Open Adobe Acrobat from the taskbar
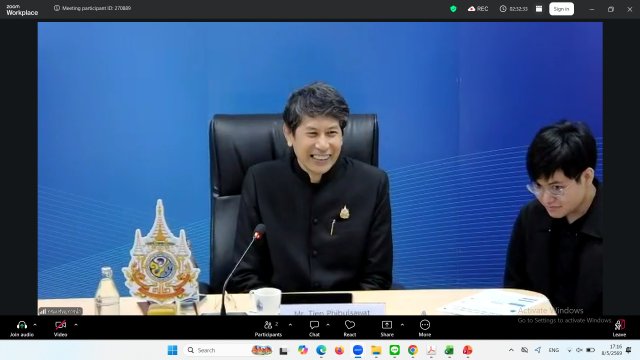640x360 pixels. (431, 350)
